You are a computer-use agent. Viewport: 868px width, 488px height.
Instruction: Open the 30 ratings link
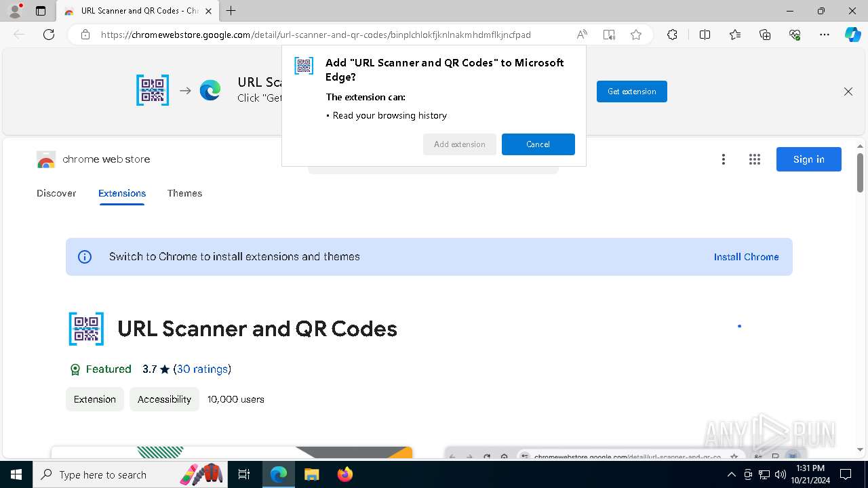coord(202,369)
